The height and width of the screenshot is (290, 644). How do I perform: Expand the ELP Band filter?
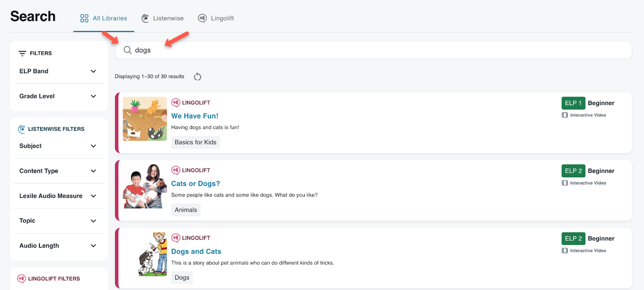click(59, 71)
